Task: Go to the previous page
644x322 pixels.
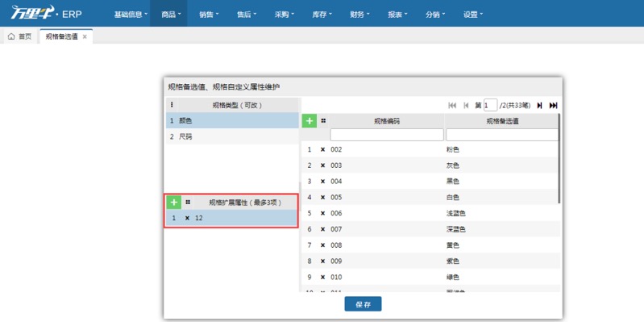Action: click(466, 106)
